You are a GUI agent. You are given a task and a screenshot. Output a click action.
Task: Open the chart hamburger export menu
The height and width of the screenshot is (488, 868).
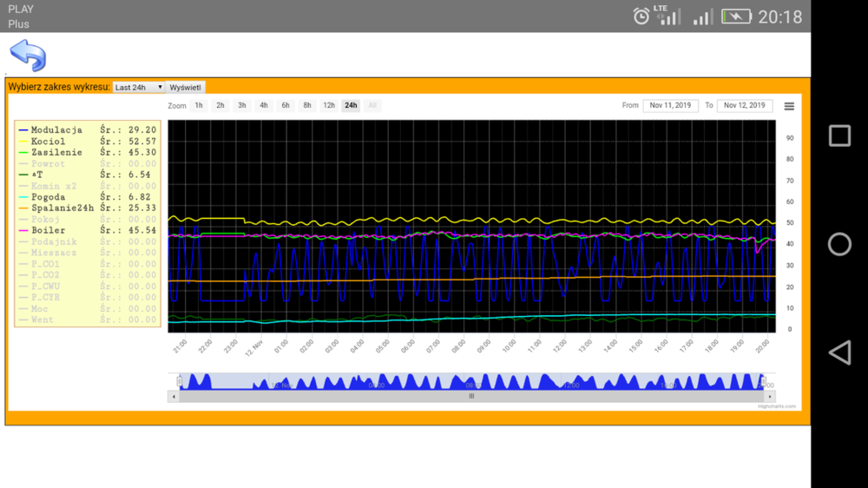(x=788, y=106)
